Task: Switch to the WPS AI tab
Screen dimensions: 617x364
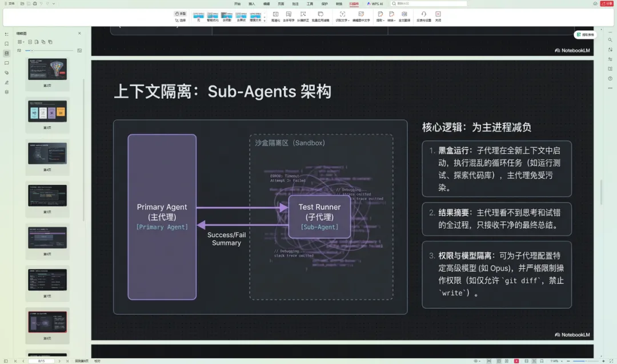Action: (x=375, y=3)
